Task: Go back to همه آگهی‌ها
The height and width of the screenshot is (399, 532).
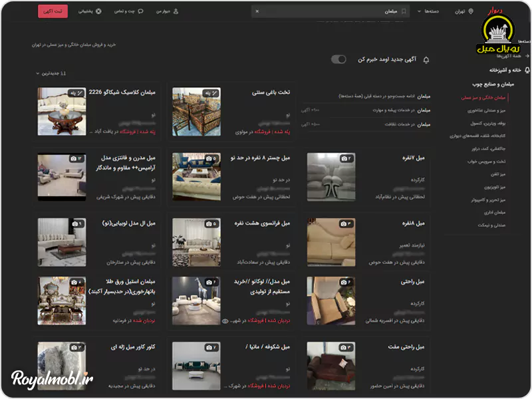Action: point(508,56)
